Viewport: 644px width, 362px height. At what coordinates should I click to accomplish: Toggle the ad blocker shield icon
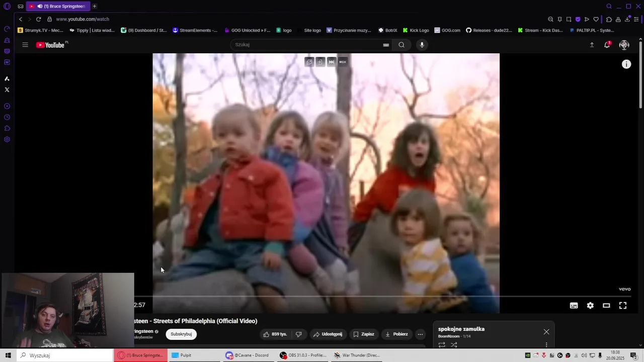[578, 19]
